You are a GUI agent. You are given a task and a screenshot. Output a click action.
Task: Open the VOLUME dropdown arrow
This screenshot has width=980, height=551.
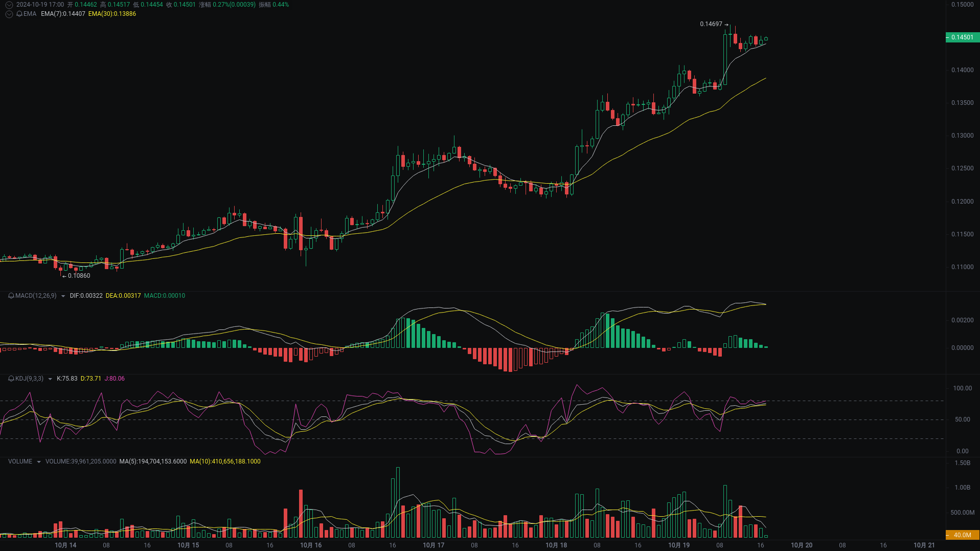tap(38, 461)
